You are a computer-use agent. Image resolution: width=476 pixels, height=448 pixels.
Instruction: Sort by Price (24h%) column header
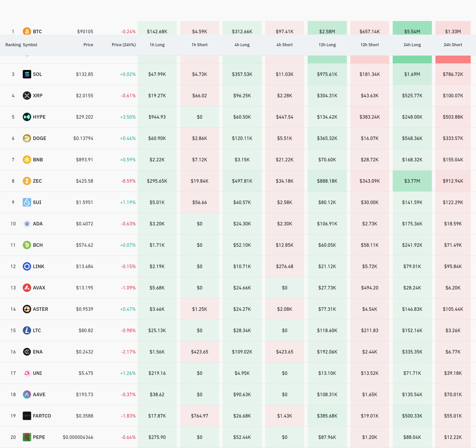click(124, 45)
